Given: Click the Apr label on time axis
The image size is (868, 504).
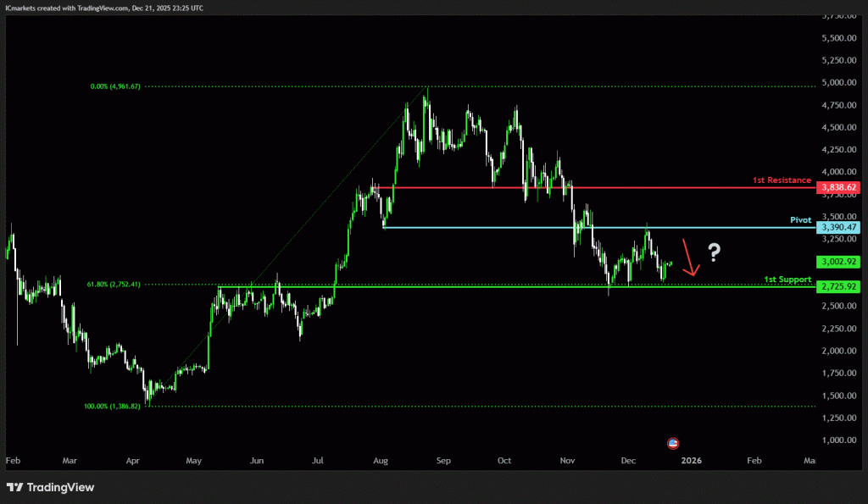Looking at the screenshot, I should point(132,461).
